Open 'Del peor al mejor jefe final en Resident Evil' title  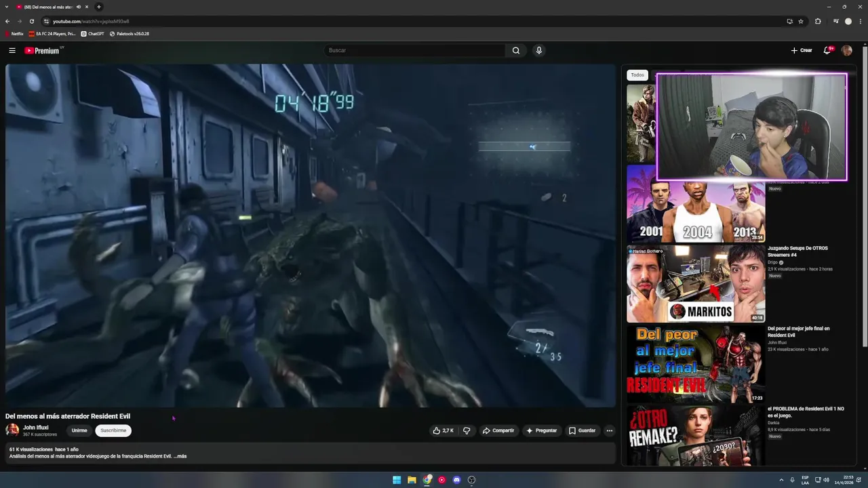pos(798,332)
